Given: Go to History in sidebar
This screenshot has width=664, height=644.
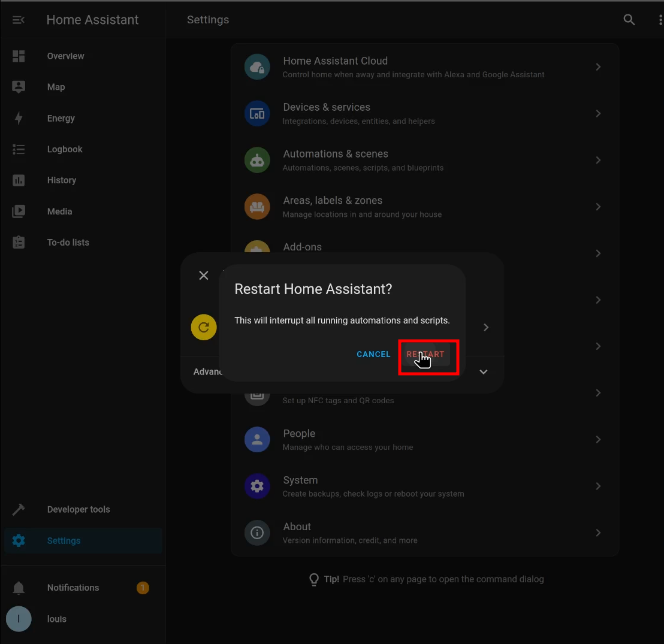Looking at the screenshot, I should (62, 180).
